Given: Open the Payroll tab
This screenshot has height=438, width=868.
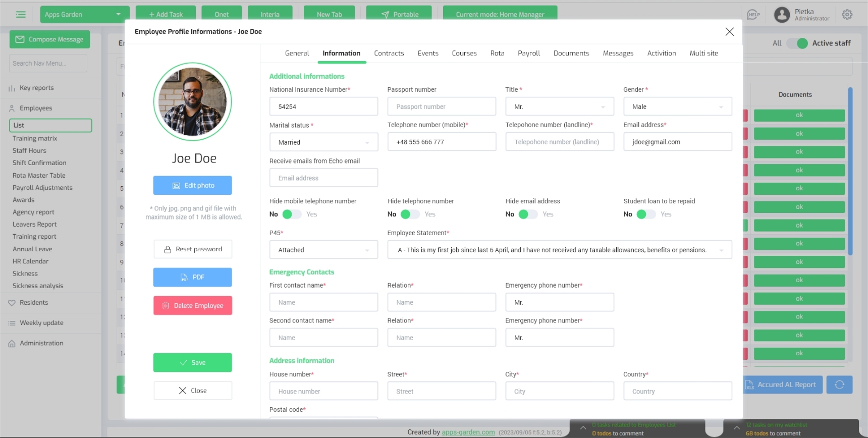Looking at the screenshot, I should click(x=528, y=53).
